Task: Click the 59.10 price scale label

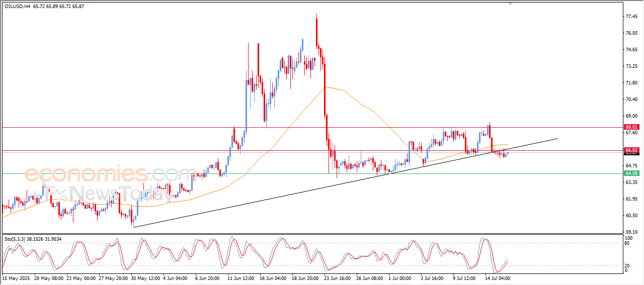Action: coord(632,232)
